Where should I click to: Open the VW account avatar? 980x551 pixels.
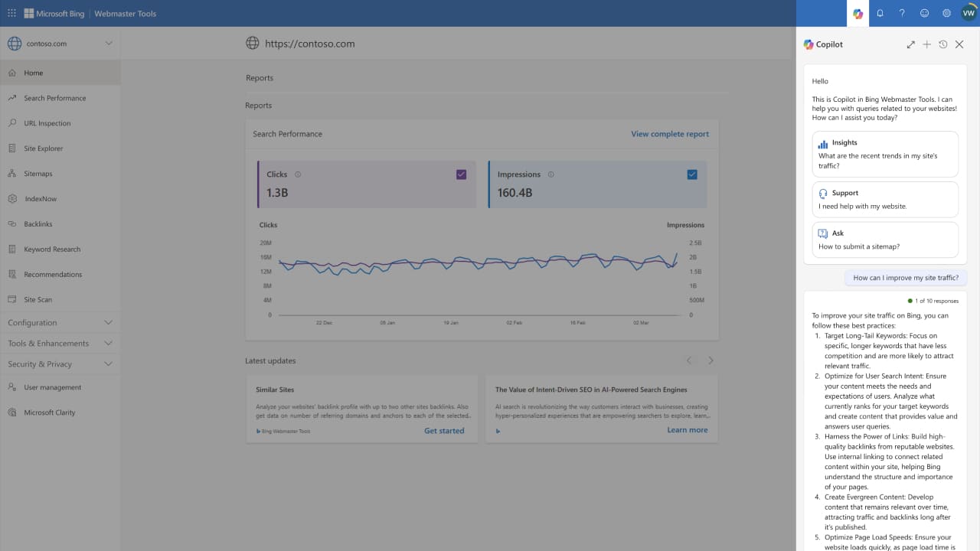tap(969, 13)
